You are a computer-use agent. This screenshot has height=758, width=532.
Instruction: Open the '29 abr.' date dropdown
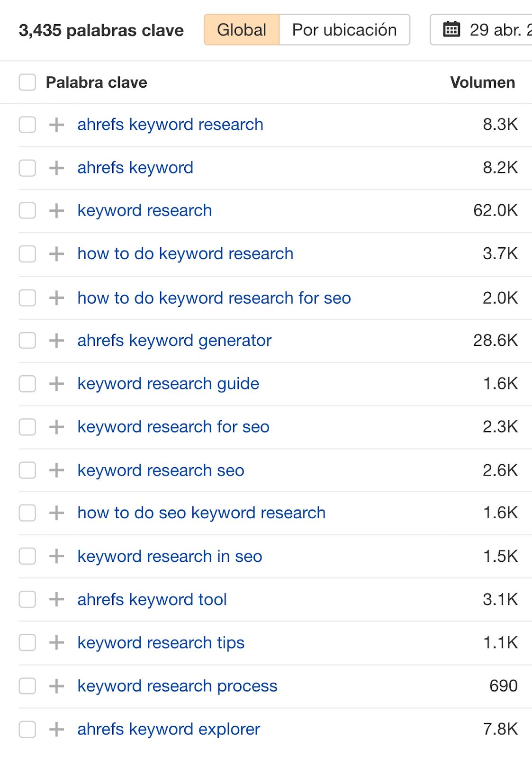497,30
